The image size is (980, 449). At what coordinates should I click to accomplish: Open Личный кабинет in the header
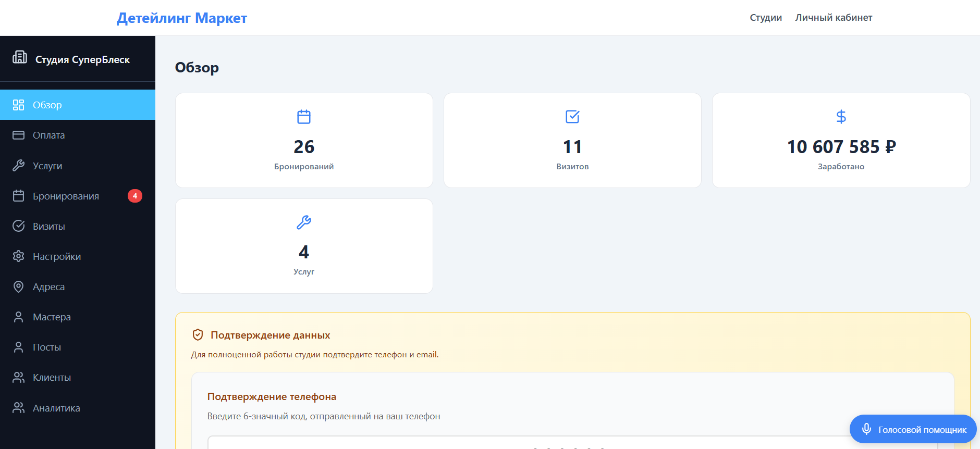coord(834,18)
